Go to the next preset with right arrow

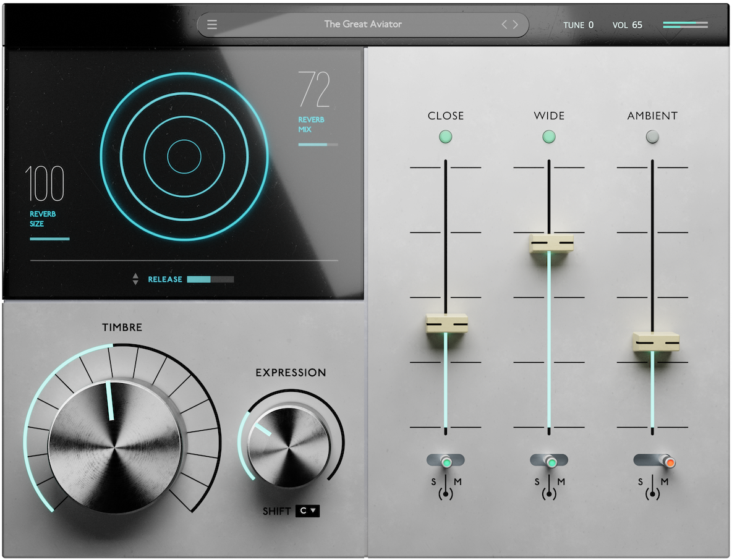pyautogui.click(x=515, y=25)
